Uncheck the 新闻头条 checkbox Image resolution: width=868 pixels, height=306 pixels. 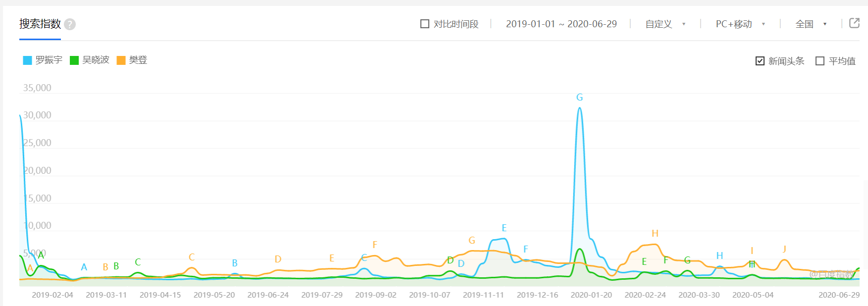760,61
